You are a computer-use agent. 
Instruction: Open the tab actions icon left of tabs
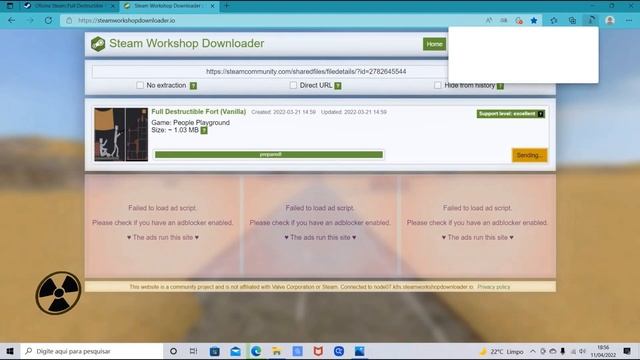[x=10, y=6]
